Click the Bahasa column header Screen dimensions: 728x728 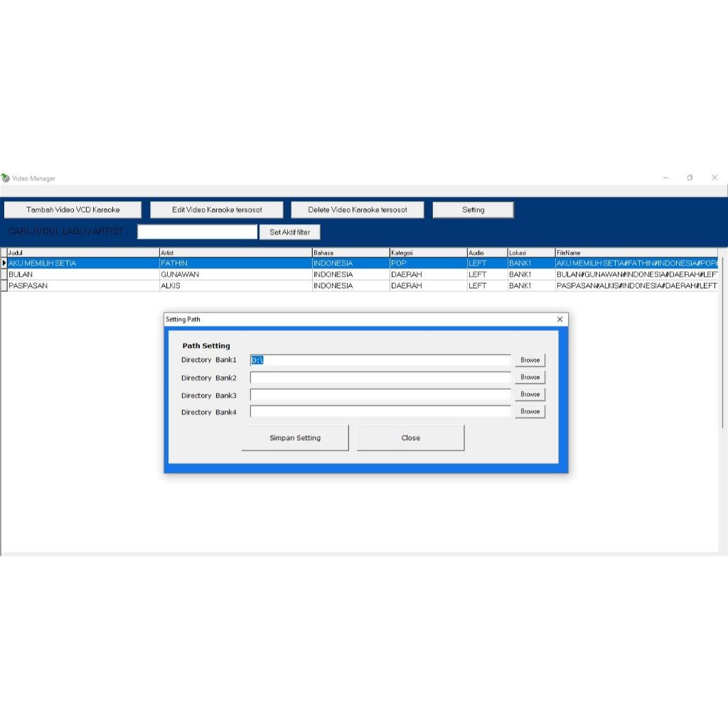point(350,252)
